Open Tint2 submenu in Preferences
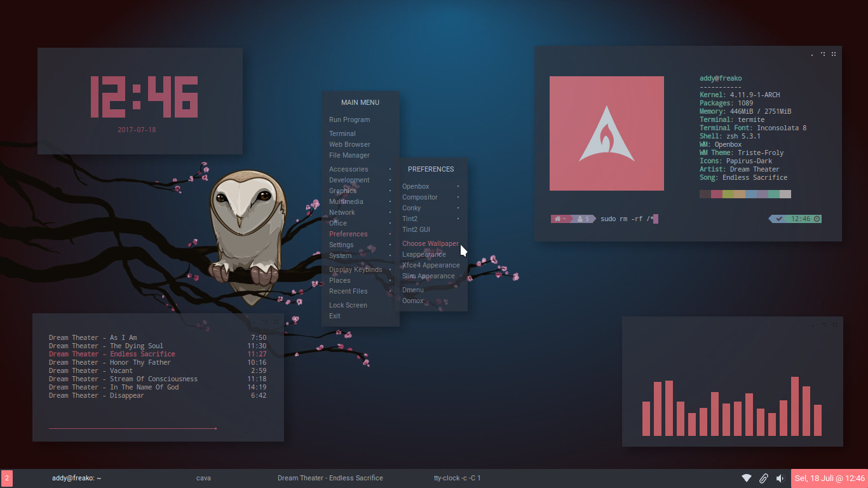This screenshot has height=488, width=868. coord(431,219)
